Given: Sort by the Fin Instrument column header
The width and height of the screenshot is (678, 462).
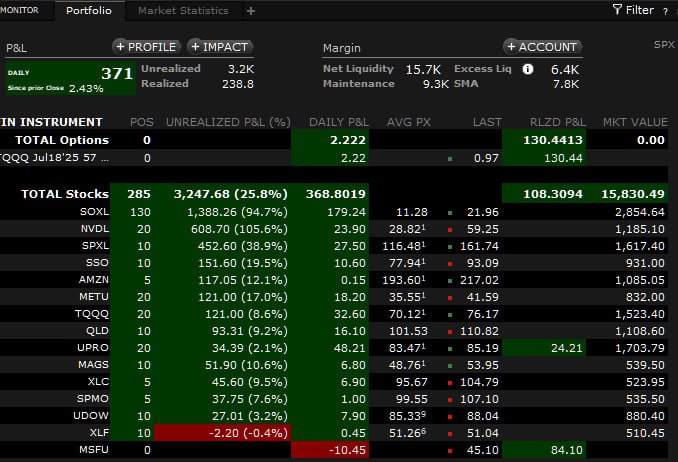Looking at the screenshot, I should pos(51,122).
